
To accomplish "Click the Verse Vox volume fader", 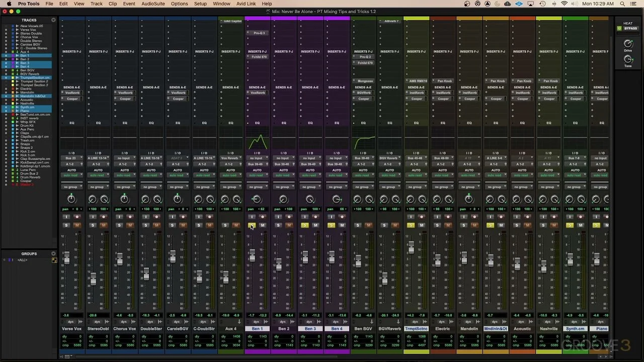I will (x=66, y=258).
